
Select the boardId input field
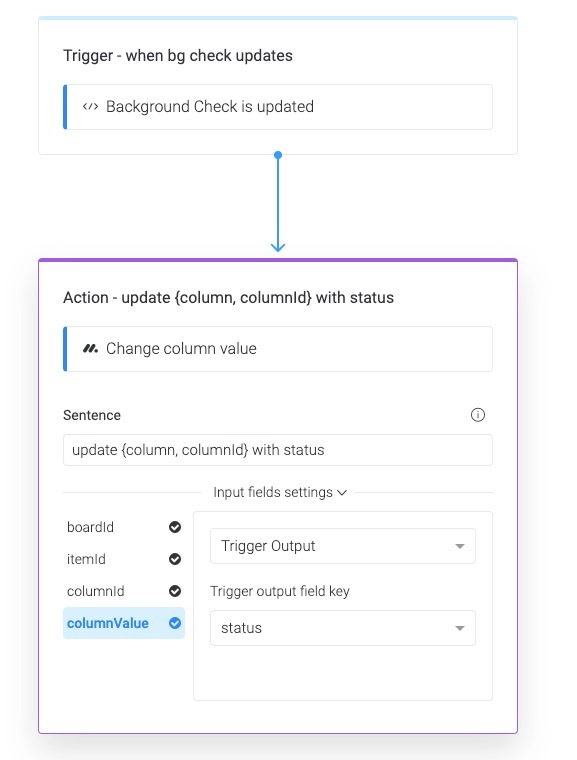coord(124,527)
